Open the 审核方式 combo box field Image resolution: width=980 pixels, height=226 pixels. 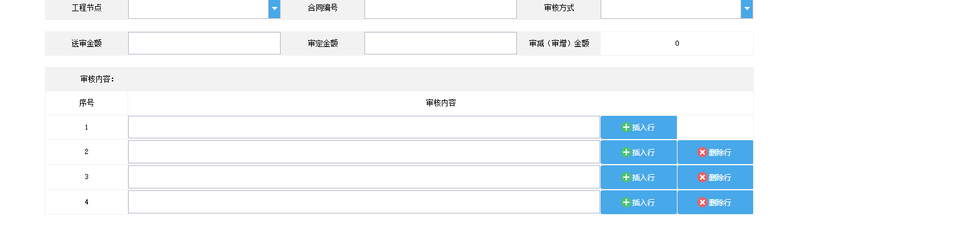point(677,8)
